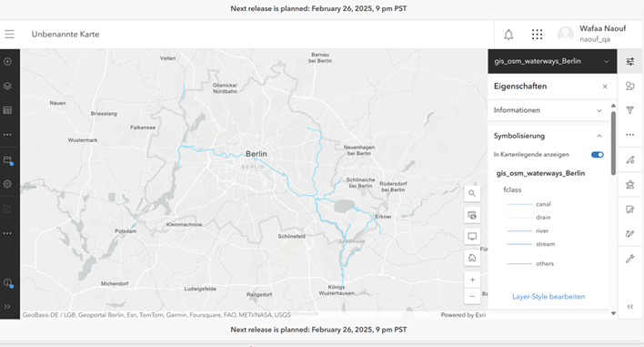Zoom in with the plus button
The width and height of the screenshot is (644, 347).
pyautogui.click(x=472, y=280)
